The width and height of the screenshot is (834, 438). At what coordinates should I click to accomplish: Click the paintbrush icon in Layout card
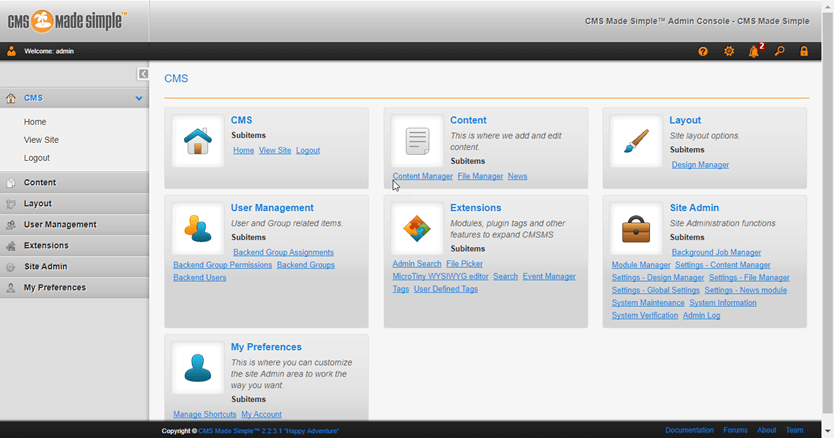click(636, 141)
